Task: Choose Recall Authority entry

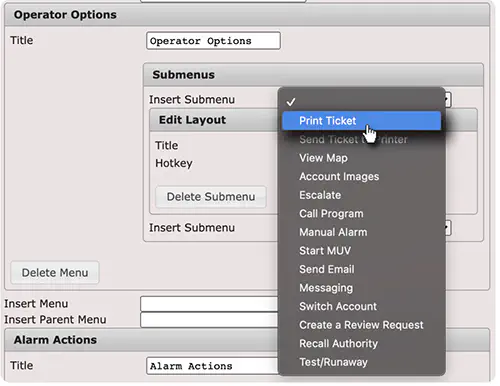Action: coord(361,344)
